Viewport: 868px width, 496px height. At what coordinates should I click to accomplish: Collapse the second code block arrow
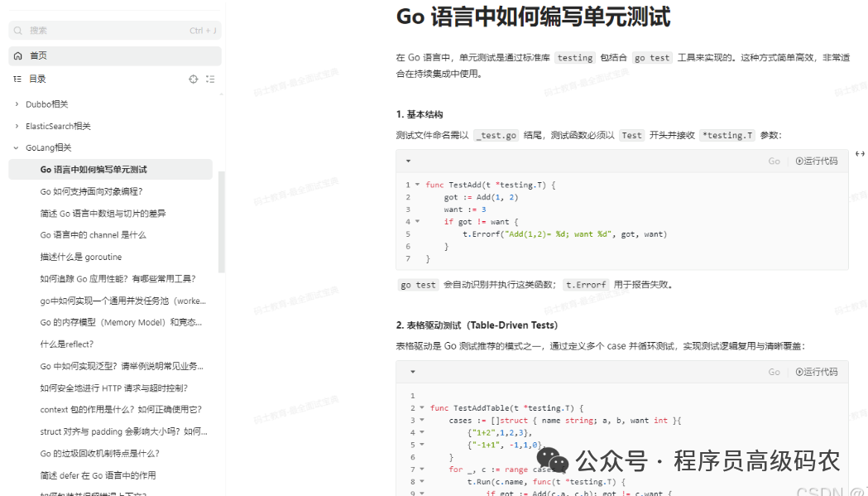(412, 372)
